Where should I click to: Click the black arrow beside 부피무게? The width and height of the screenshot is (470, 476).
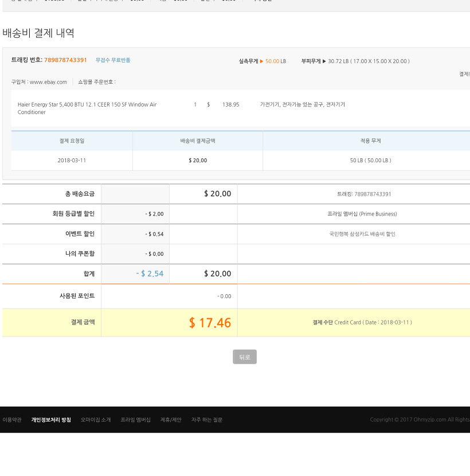click(324, 61)
